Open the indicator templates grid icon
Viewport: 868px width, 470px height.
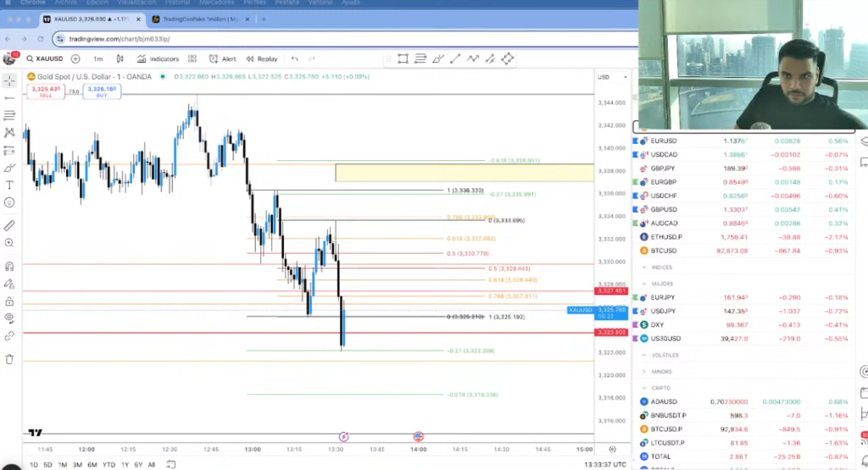192,58
